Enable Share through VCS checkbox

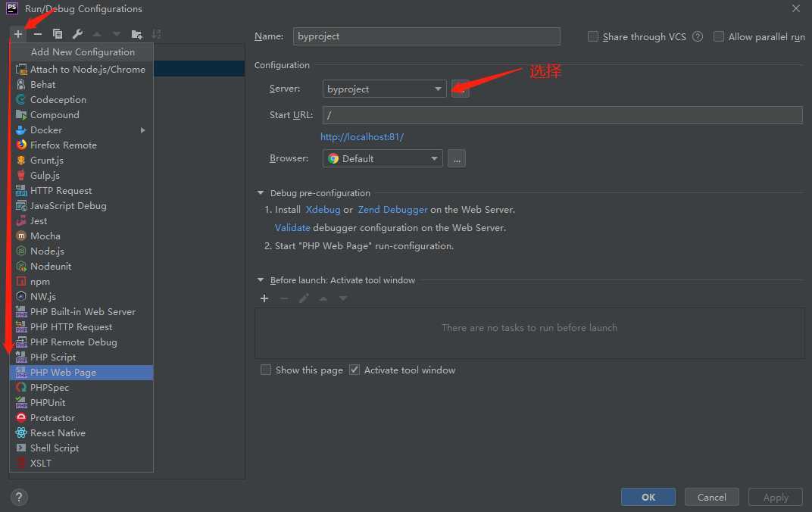click(593, 37)
